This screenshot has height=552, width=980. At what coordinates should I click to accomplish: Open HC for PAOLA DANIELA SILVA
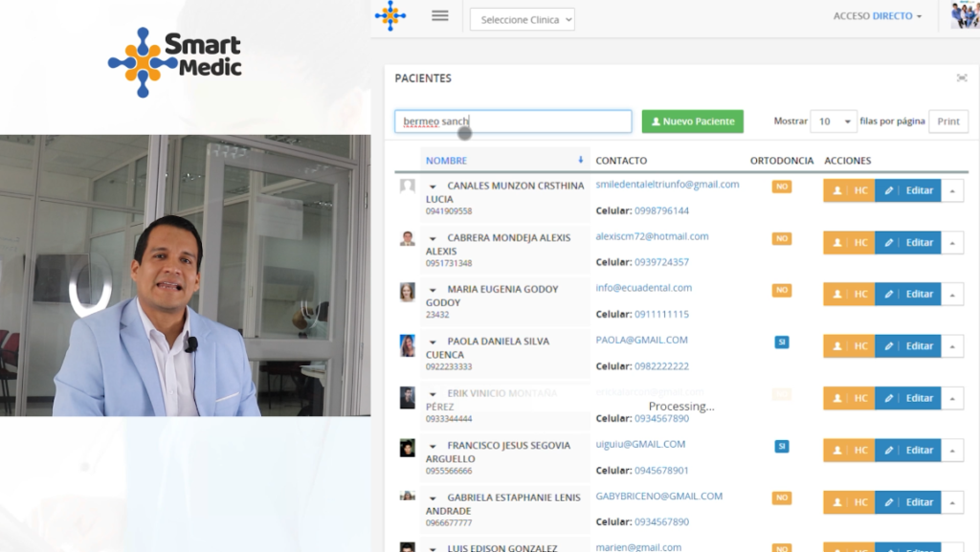(850, 346)
